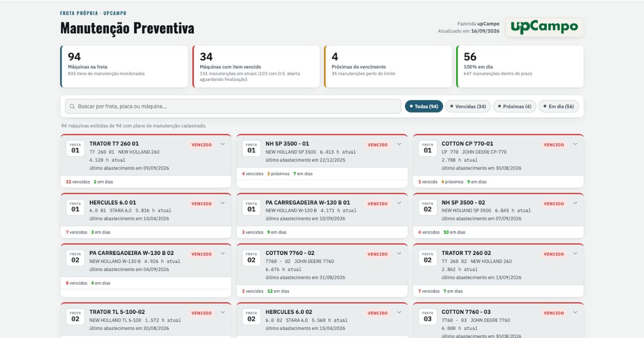The image size is (644, 338).
Task: Click the Manutenção Preventiva page heading
Action: tap(127, 28)
